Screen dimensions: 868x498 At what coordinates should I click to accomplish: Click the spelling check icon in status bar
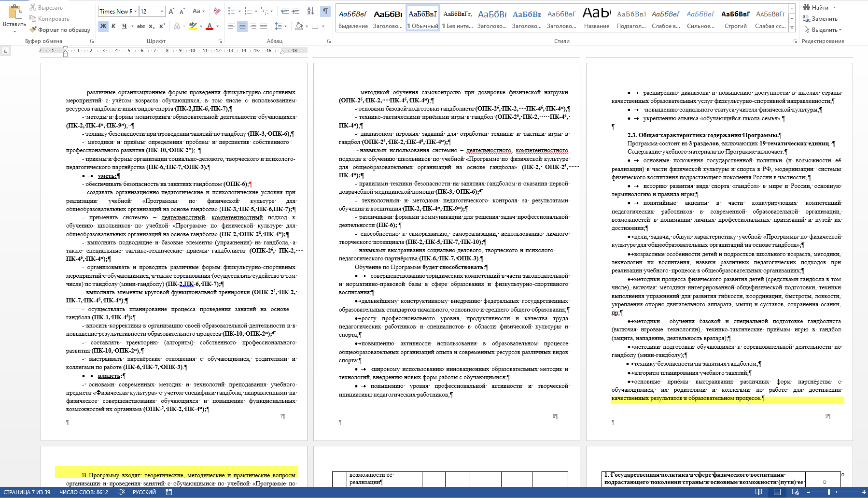[x=121, y=492]
